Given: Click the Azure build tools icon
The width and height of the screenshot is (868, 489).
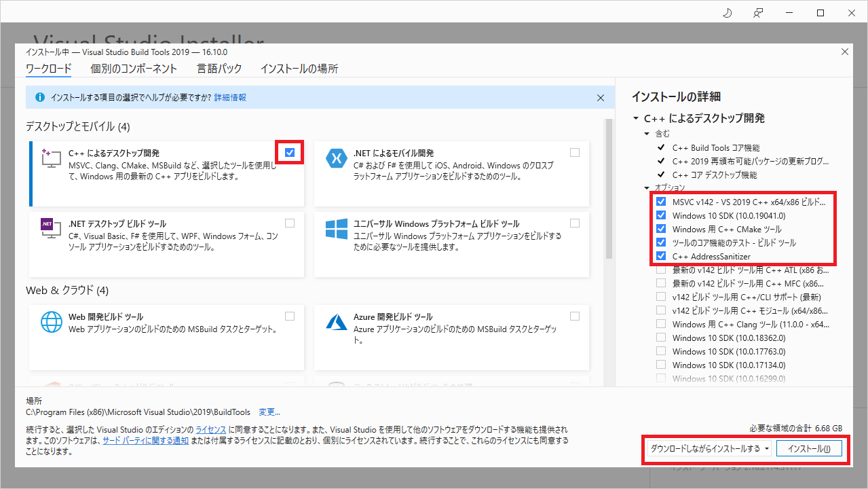Looking at the screenshot, I should [336, 321].
